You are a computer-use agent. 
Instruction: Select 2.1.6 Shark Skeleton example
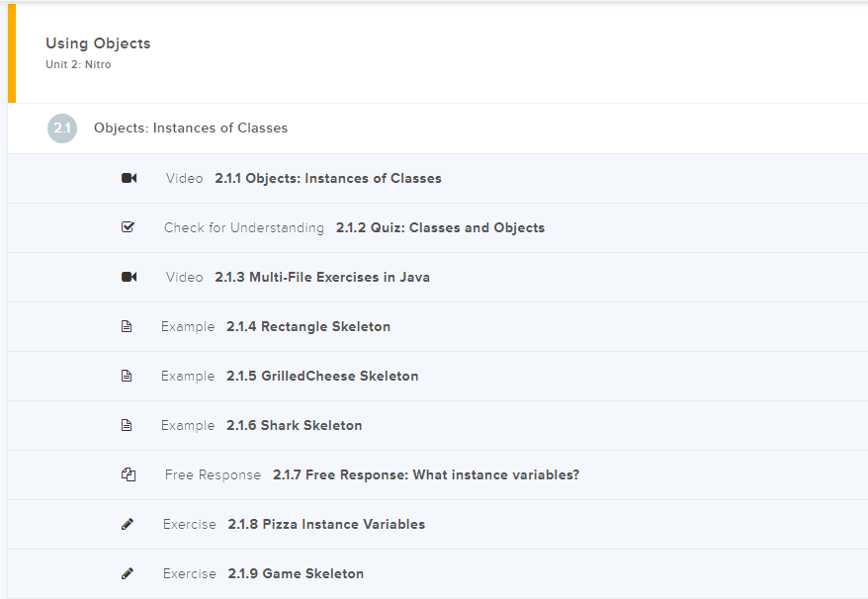tap(294, 425)
